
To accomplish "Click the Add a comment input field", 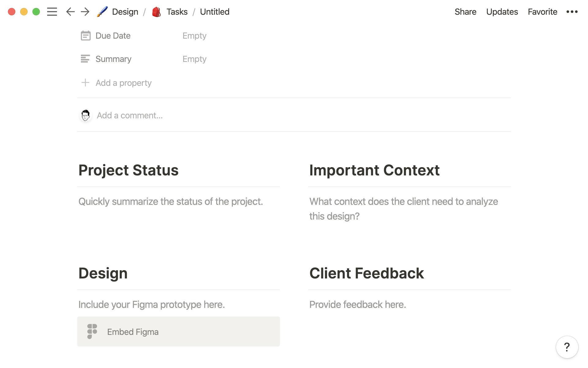I will click(x=129, y=115).
